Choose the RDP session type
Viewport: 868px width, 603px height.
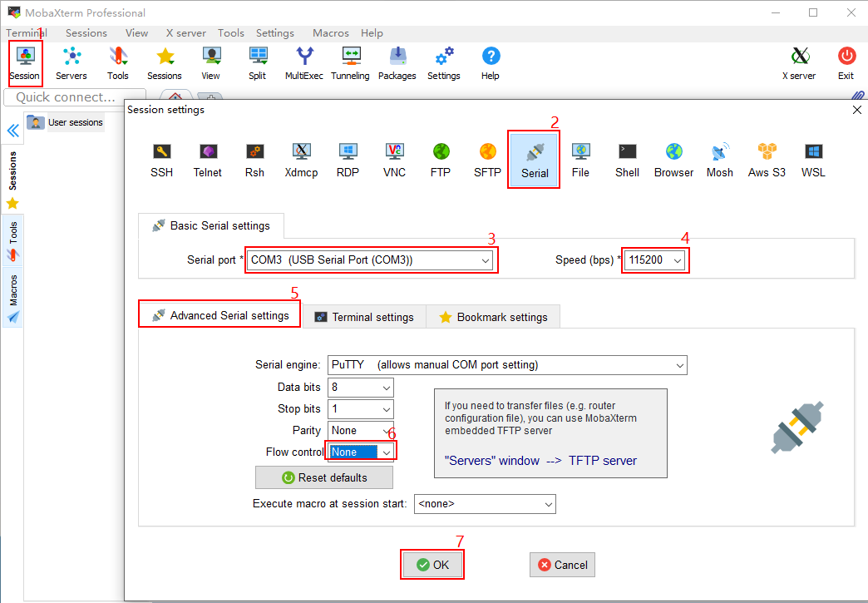[x=348, y=161]
